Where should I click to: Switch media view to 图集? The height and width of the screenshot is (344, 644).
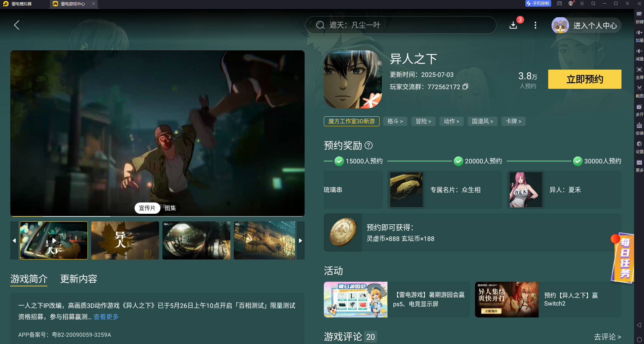[x=170, y=208]
